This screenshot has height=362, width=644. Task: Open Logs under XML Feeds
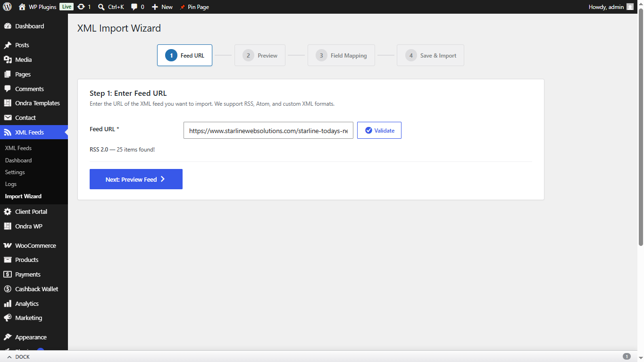[x=11, y=184]
